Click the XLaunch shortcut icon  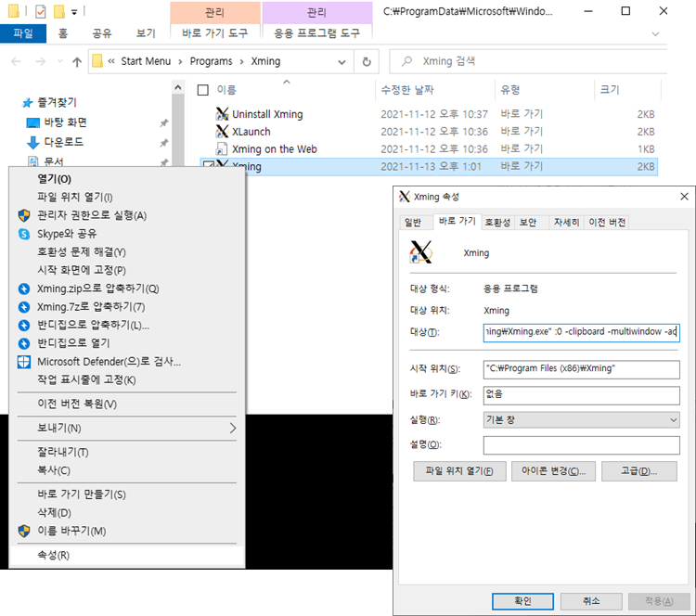point(222,132)
